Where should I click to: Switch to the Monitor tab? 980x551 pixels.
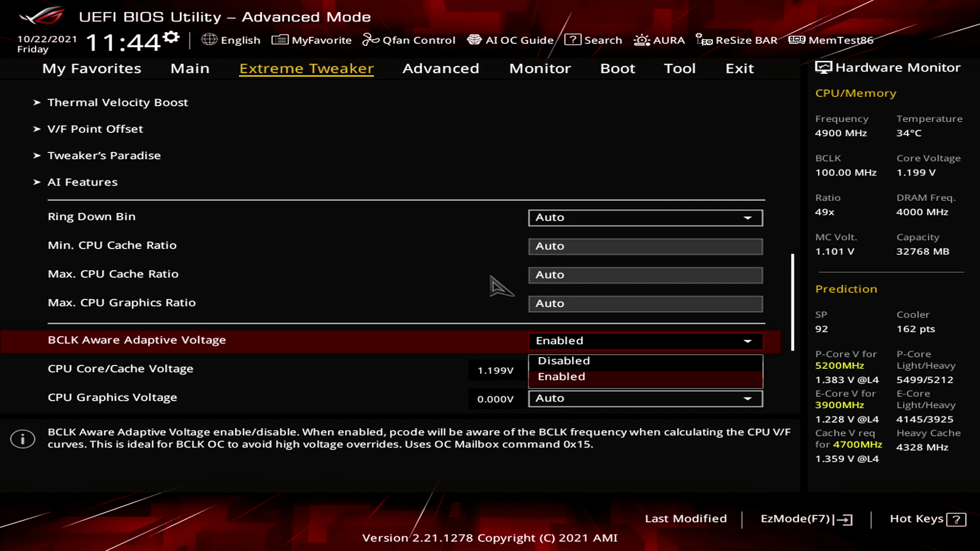(540, 68)
